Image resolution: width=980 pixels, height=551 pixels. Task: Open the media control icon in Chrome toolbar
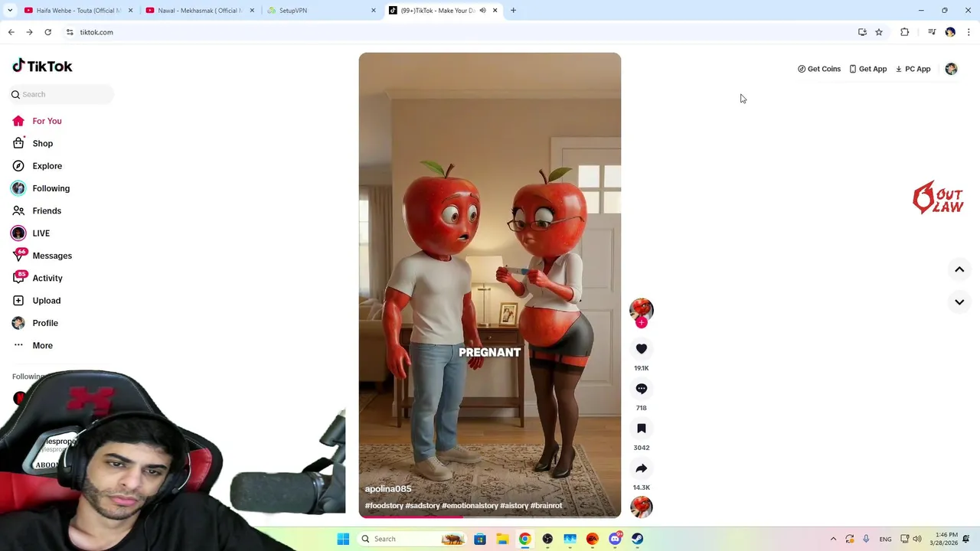[x=932, y=32]
